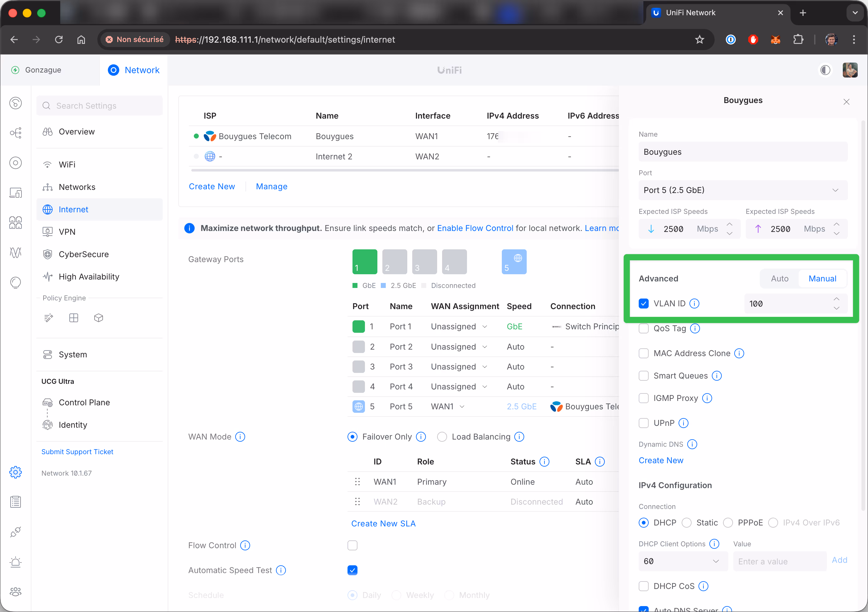
Task: Click the Create New SLA link
Action: (x=383, y=523)
